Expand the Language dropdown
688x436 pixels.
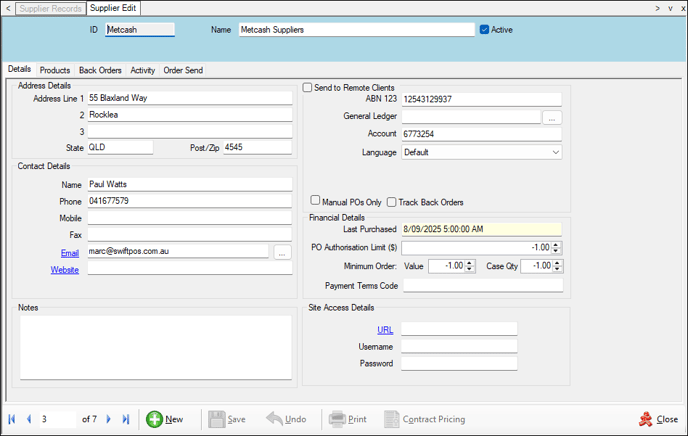pos(555,153)
